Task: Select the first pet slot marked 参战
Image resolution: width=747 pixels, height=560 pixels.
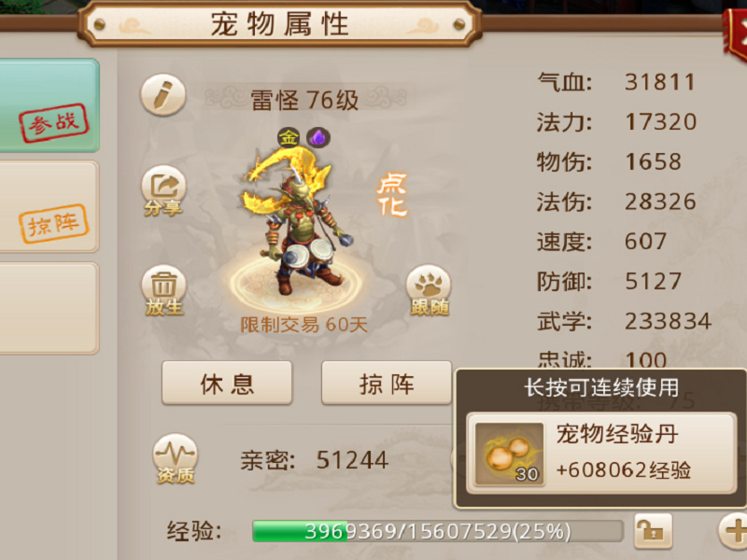Action: [49, 105]
